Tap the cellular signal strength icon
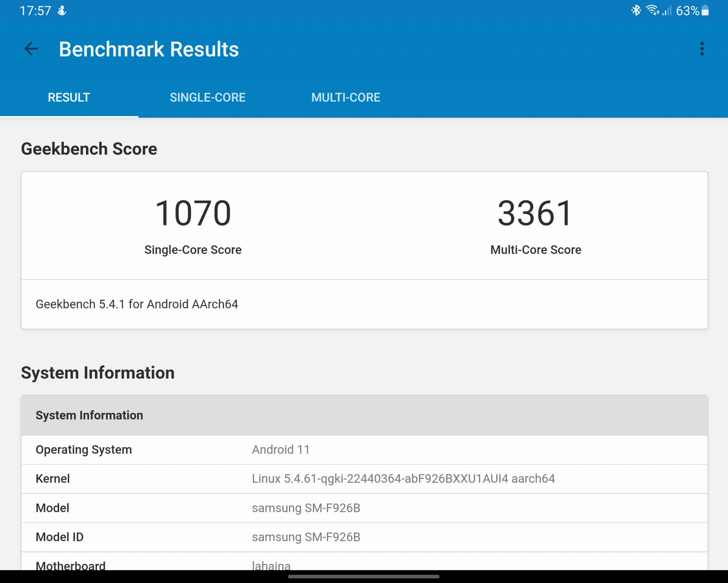Image resolution: width=728 pixels, height=583 pixels. tap(667, 11)
